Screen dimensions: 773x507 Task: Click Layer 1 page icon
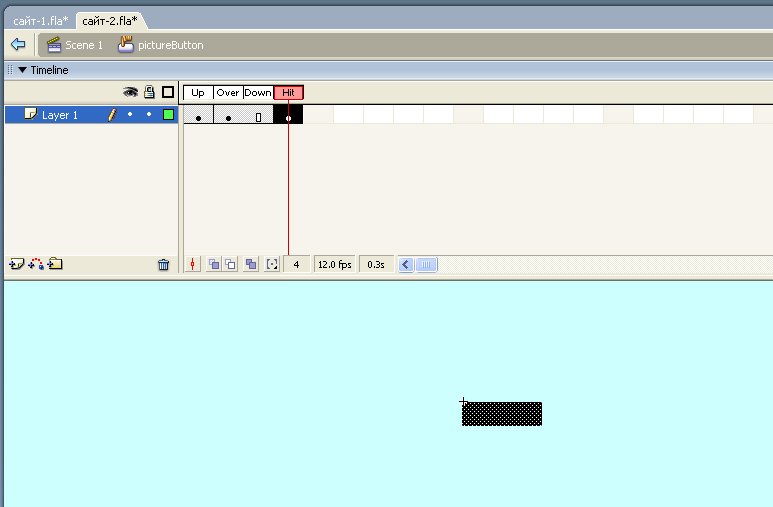click(31, 114)
